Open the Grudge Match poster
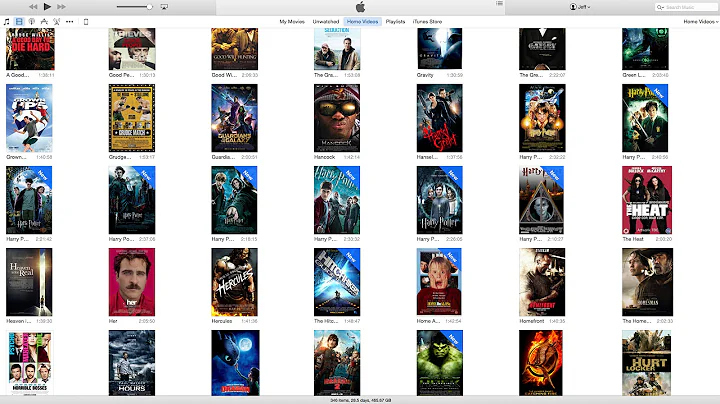This screenshot has width=720, height=404. point(132,118)
